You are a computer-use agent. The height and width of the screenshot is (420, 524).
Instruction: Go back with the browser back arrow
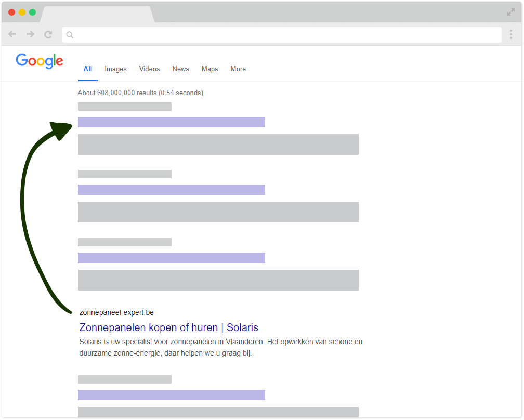coord(12,34)
